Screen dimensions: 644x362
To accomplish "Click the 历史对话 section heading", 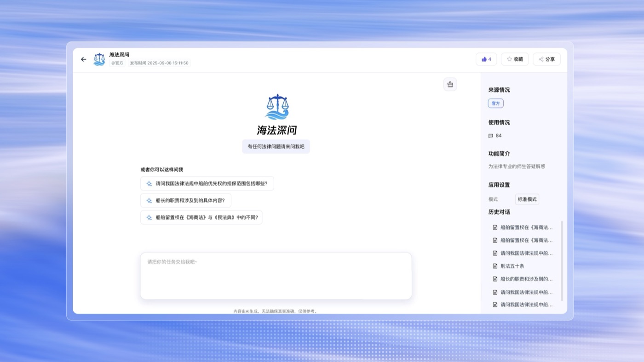I will pos(499,212).
